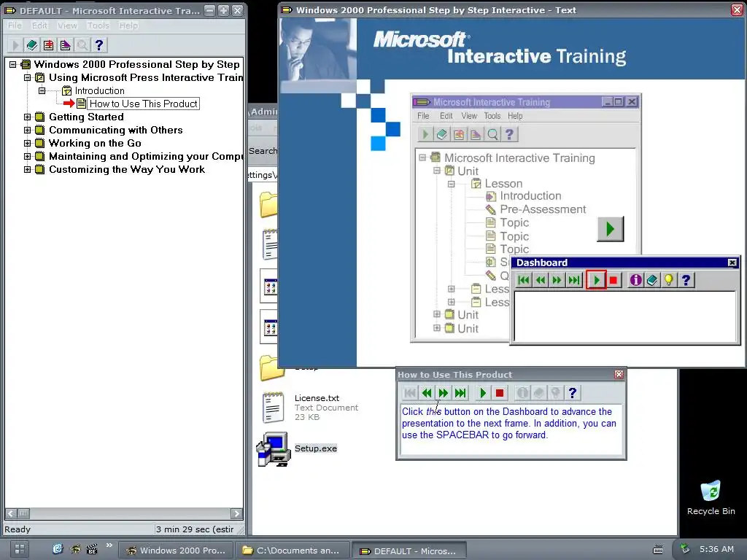
Task: Click the play button on How to Use This Product dashboard
Action: (483, 393)
